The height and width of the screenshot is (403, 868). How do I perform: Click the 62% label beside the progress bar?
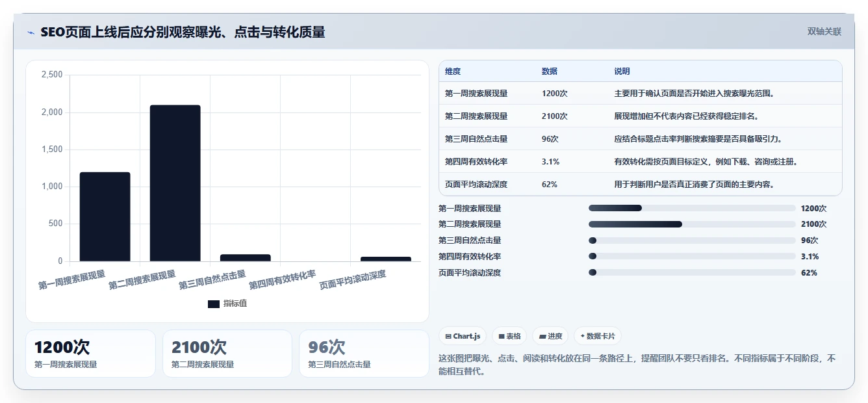(x=809, y=273)
